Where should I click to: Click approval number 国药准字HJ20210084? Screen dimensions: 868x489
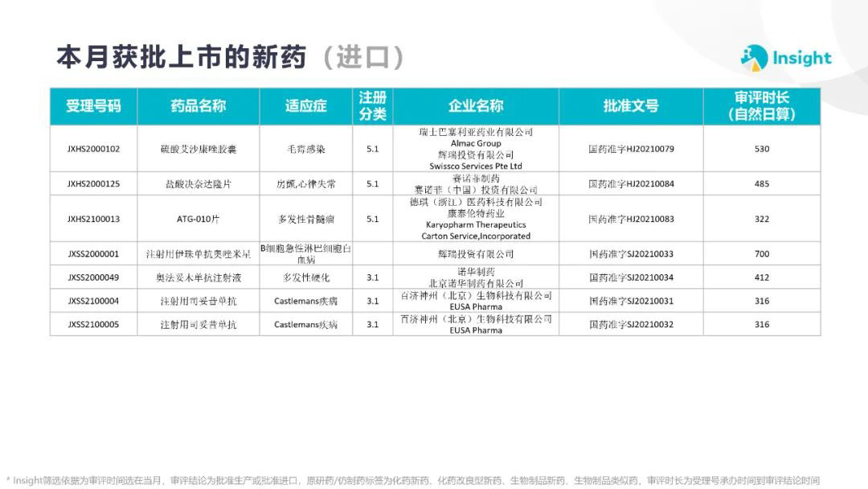[631, 184]
